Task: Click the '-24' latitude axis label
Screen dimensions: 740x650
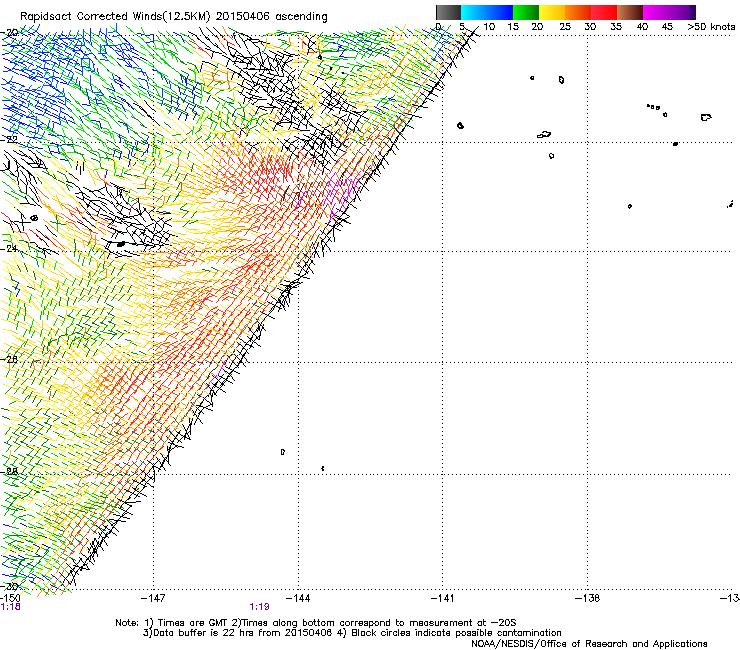Action: point(10,248)
